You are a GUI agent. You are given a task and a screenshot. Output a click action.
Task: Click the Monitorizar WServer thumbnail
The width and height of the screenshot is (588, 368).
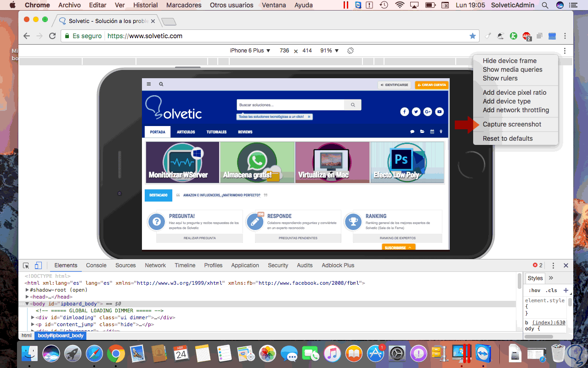(183, 162)
